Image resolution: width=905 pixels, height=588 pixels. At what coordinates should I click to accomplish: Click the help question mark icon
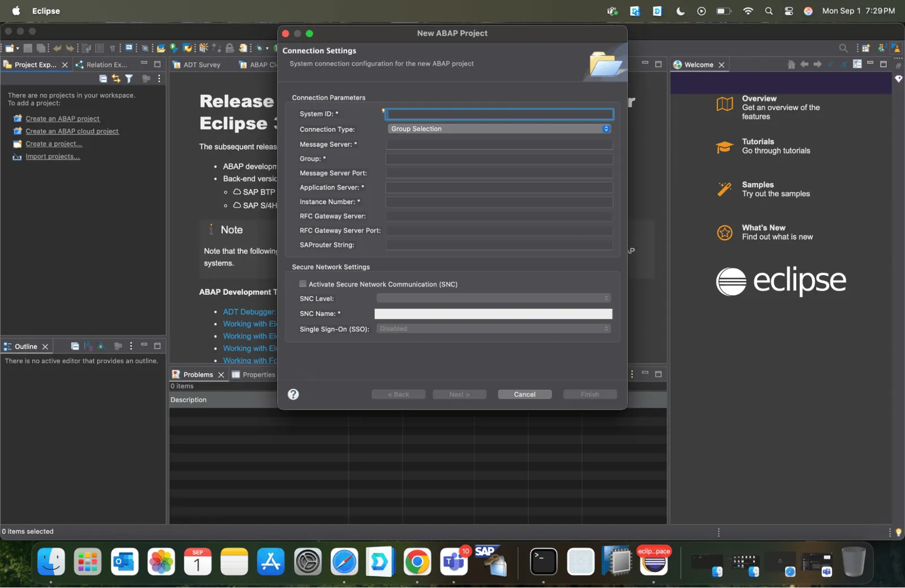click(x=293, y=395)
